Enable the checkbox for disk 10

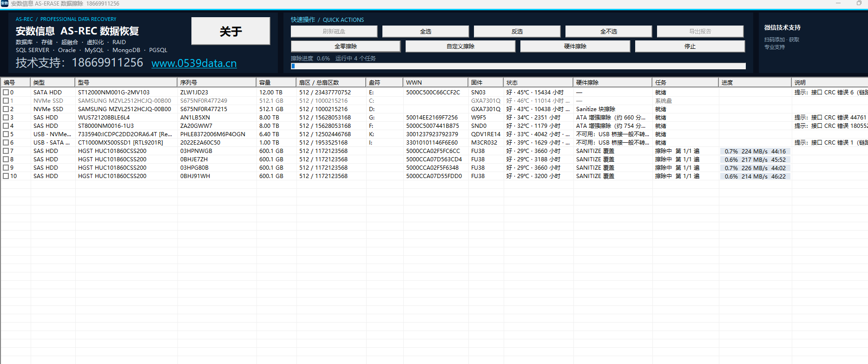(6, 176)
